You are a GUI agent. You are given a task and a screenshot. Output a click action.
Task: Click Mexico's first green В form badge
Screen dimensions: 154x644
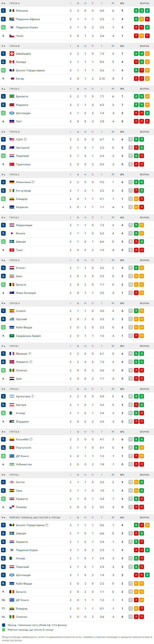click(x=136, y=11)
